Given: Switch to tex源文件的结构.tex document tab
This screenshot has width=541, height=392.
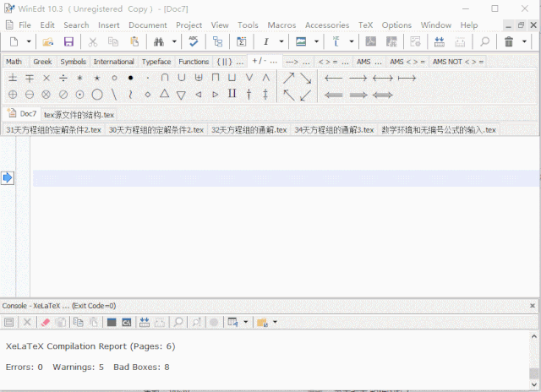Looking at the screenshot, I should [79, 114].
